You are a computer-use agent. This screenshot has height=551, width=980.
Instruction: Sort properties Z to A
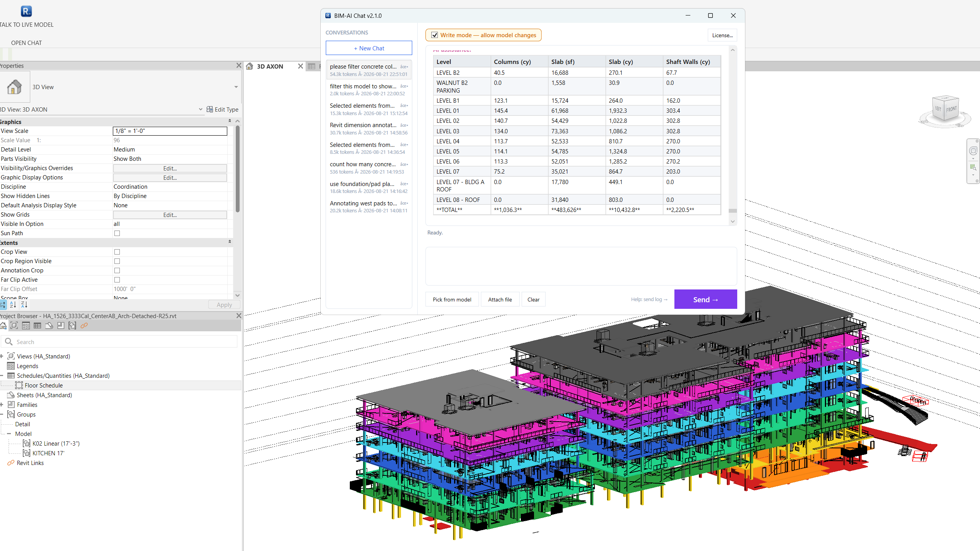(24, 305)
